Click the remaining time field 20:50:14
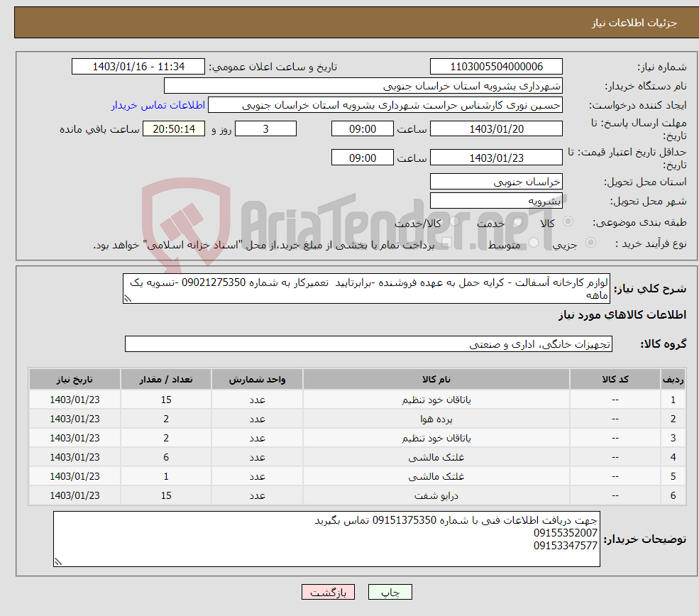Image resolution: width=699 pixels, height=616 pixels. [174, 129]
